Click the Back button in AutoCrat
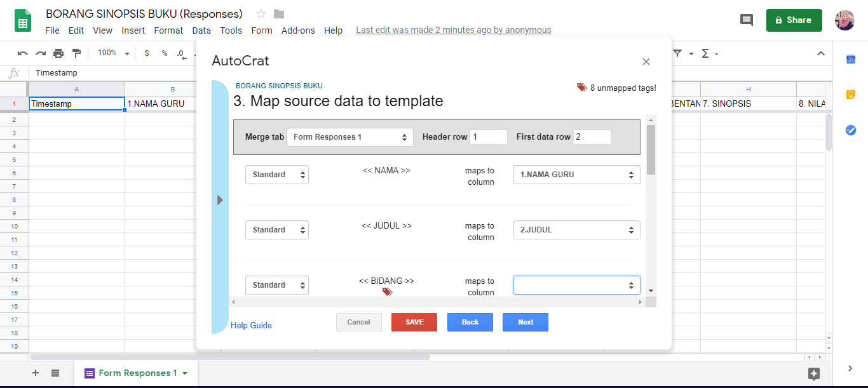Viewport: 868px width, 388px height. coord(470,322)
